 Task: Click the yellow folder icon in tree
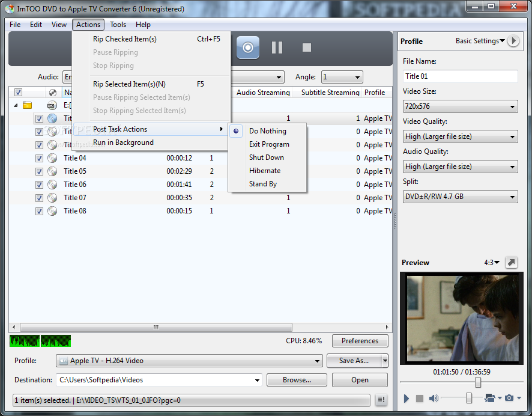(27, 105)
